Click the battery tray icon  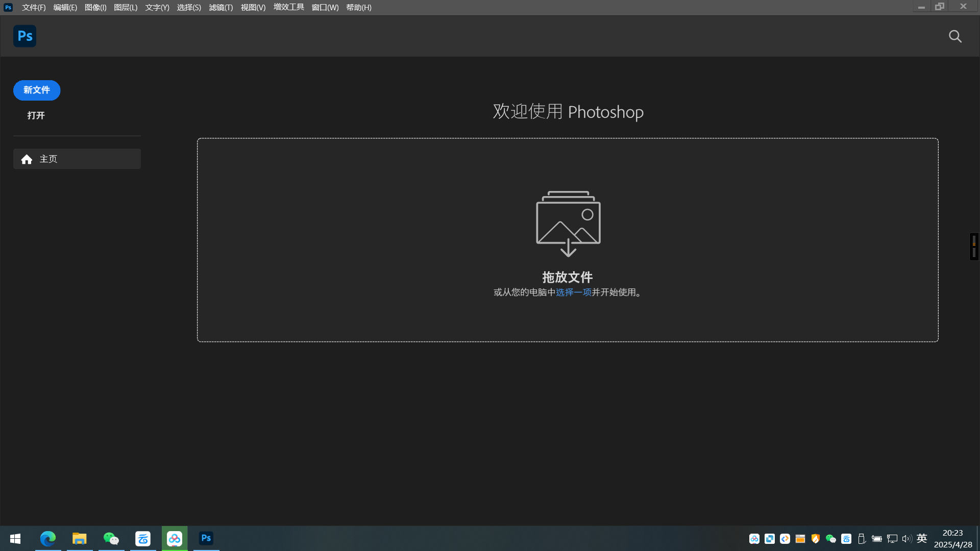pyautogui.click(x=877, y=539)
